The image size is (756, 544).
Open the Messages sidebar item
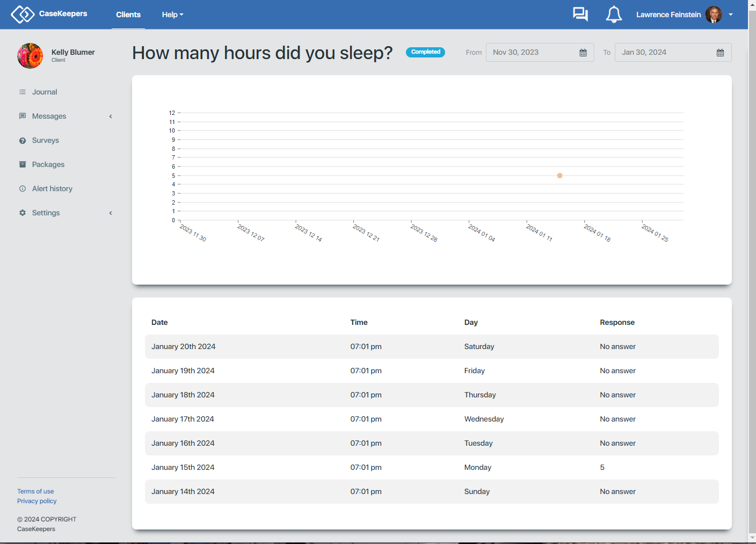point(49,116)
